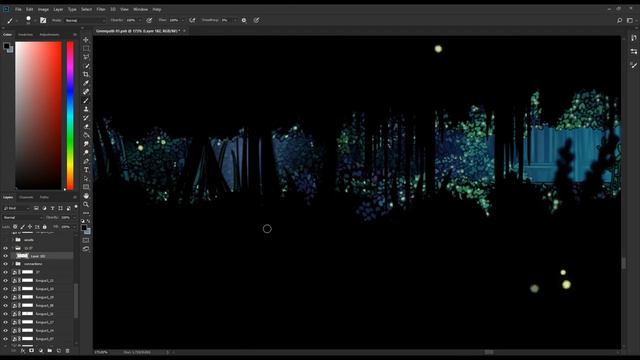Click the zoom percentage field
This screenshot has height=360, width=640.
point(101,352)
